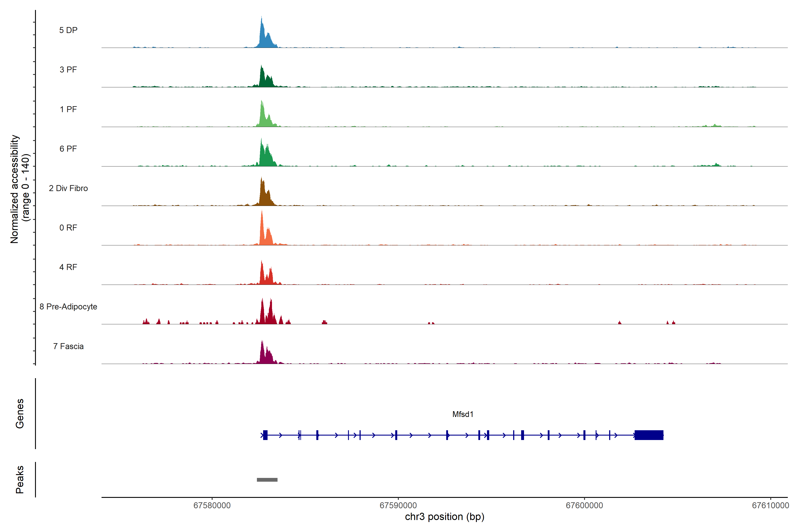Click the large last exon of Mfsd1

[x=649, y=435]
